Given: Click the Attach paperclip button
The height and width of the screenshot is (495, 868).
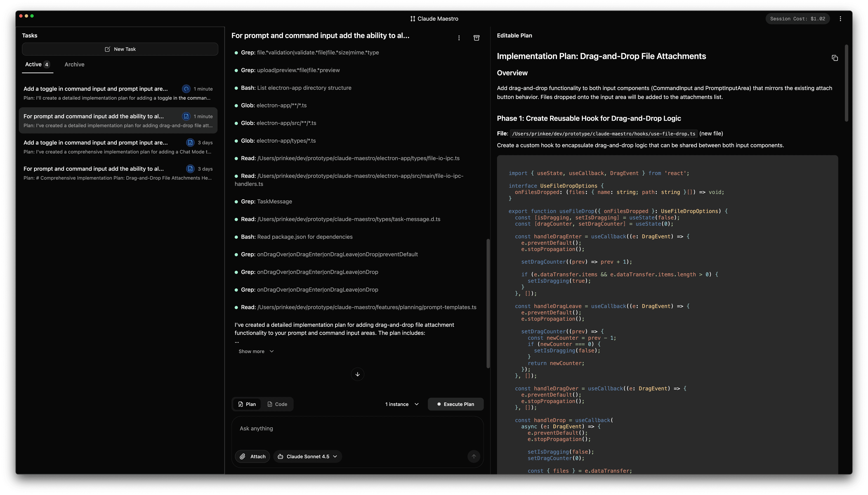Looking at the screenshot, I should click(252, 456).
